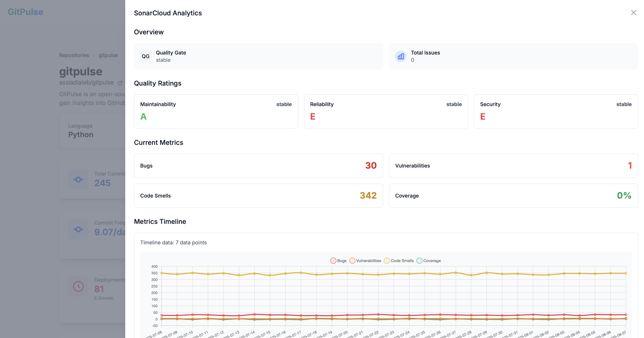Click the Current Metrics section heading
The image size is (644, 338).
[x=159, y=142]
